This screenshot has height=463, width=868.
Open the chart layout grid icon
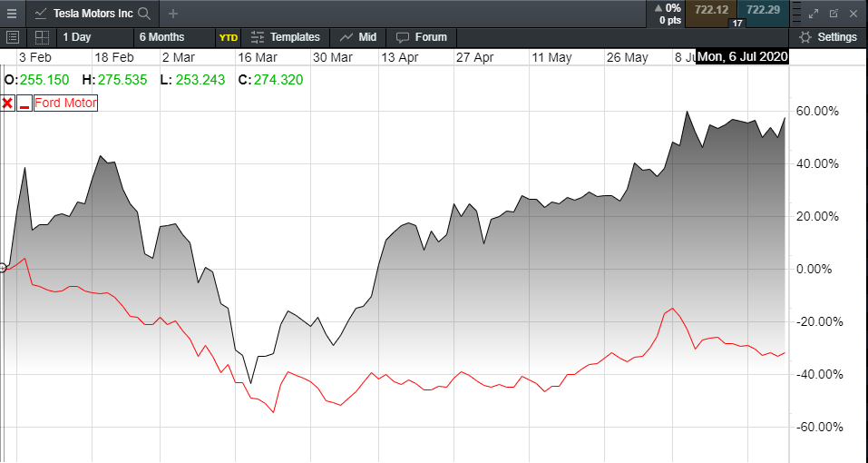click(x=42, y=37)
